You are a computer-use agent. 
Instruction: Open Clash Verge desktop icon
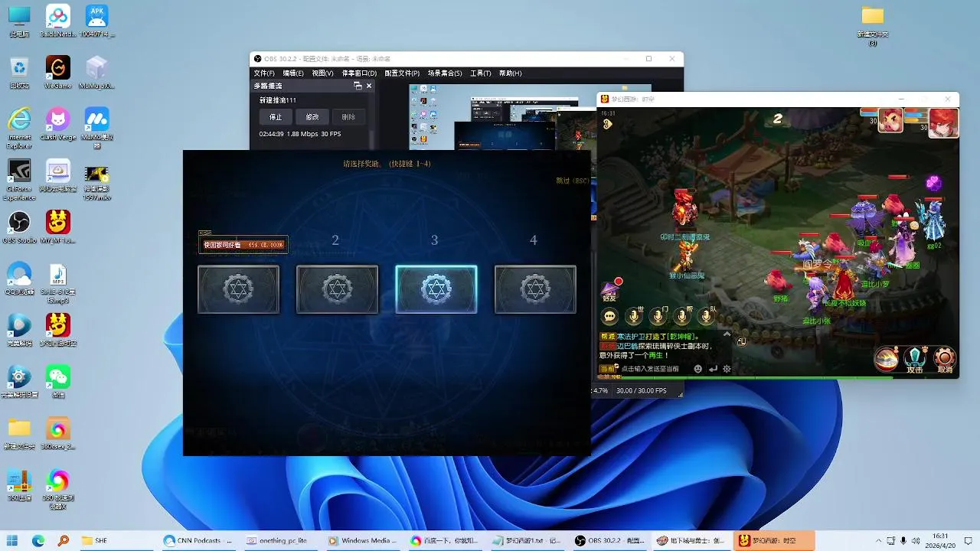coord(57,122)
